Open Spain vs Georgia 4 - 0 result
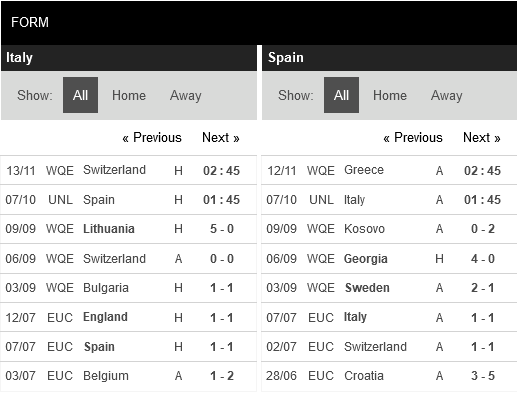Screen dimensions: 517x401 [x=389, y=258]
